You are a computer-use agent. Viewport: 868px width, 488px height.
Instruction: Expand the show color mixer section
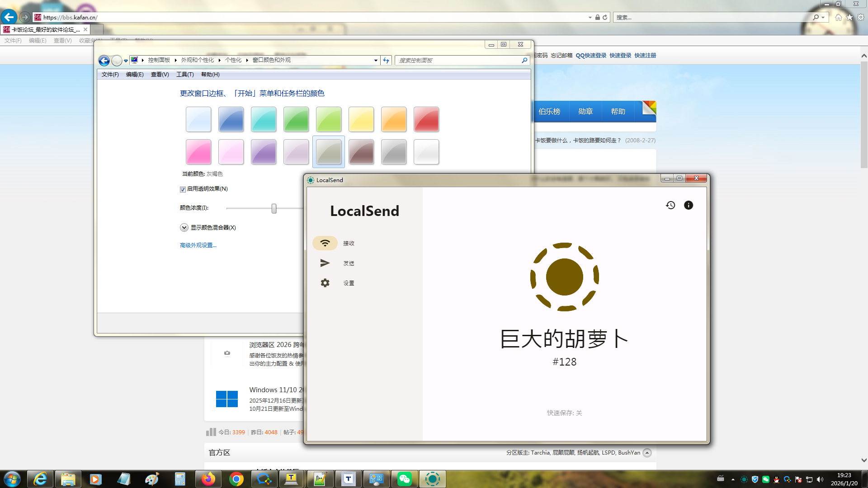click(x=184, y=228)
